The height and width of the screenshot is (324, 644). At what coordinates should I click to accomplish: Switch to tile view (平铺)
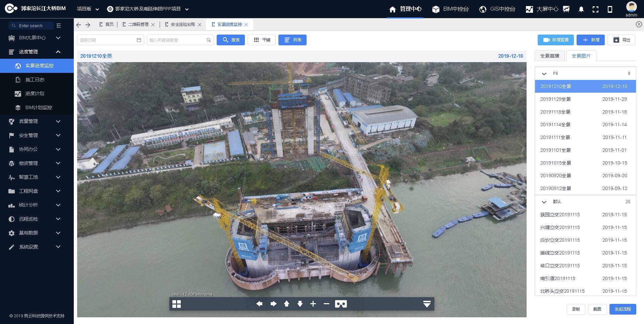tap(262, 40)
